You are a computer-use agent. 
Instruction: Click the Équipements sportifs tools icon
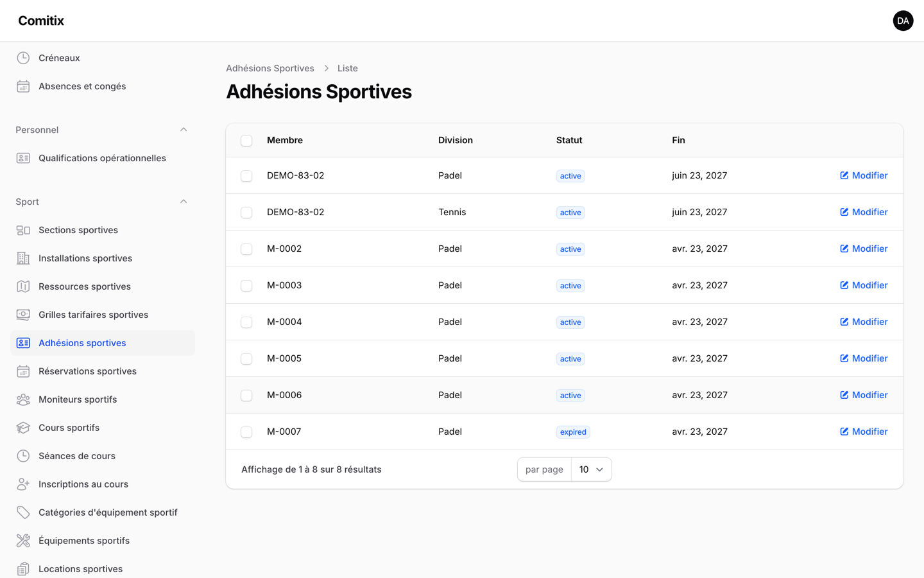(23, 541)
